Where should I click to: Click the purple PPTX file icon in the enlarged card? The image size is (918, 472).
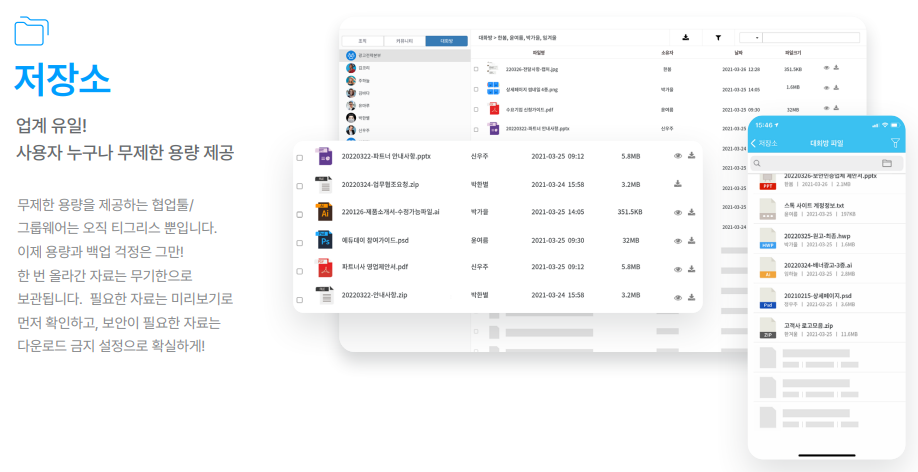coord(324,156)
